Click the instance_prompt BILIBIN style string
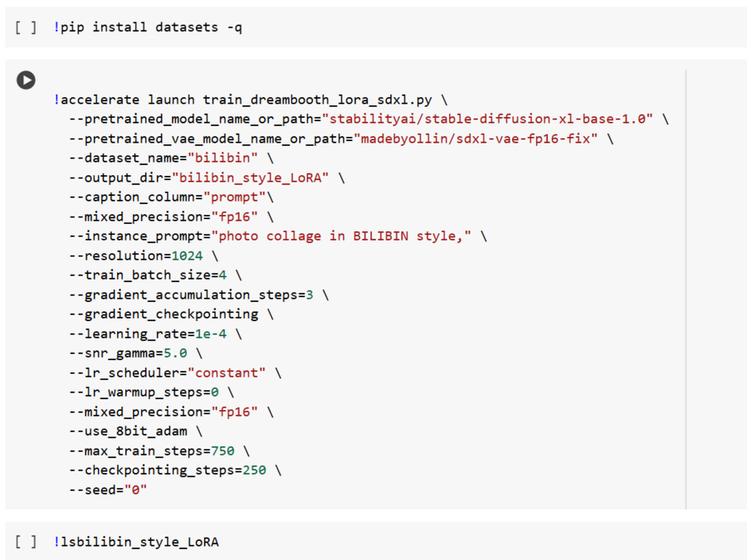Viewport: 747px width, 560px height. point(341,236)
